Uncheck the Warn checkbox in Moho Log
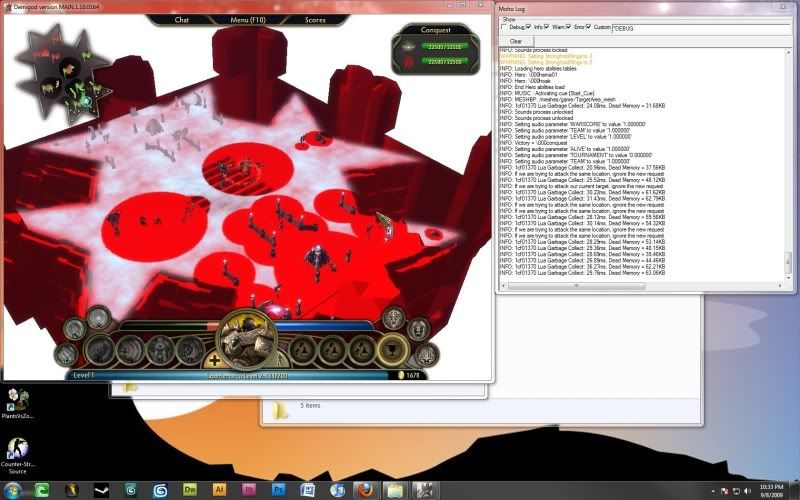Screen dimensions: 800x500 point(546,27)
